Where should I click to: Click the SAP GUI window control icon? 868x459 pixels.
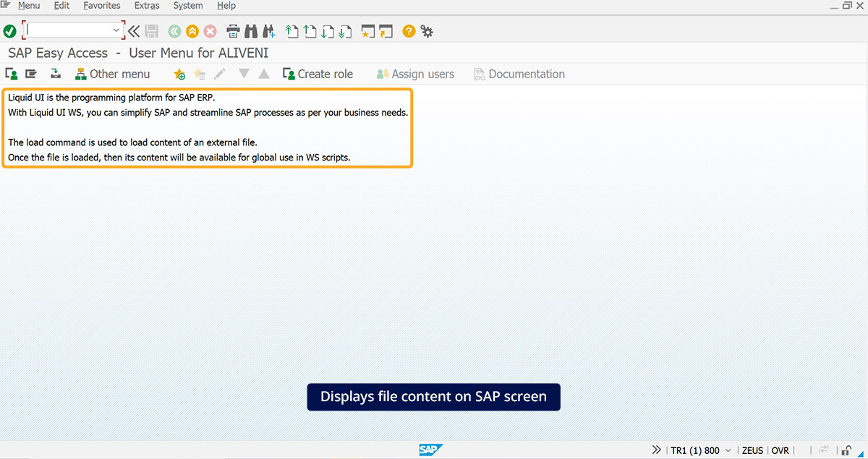tap(6, 5)
